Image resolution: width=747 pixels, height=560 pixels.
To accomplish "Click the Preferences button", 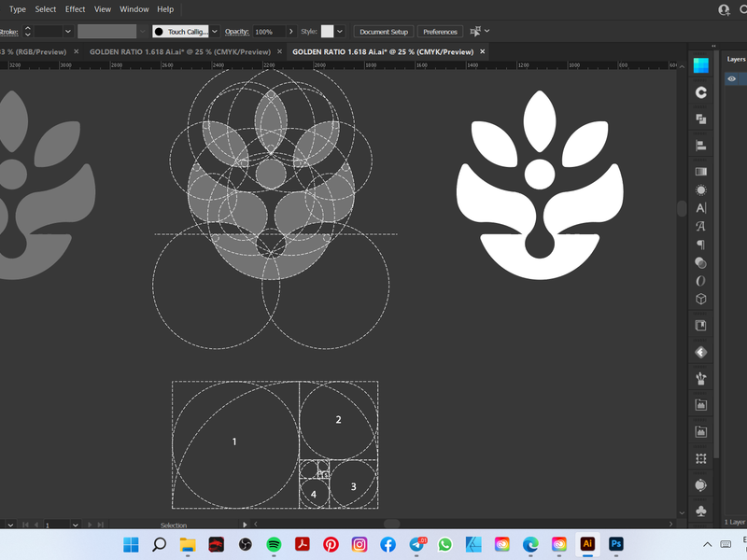I will (440, 32).
